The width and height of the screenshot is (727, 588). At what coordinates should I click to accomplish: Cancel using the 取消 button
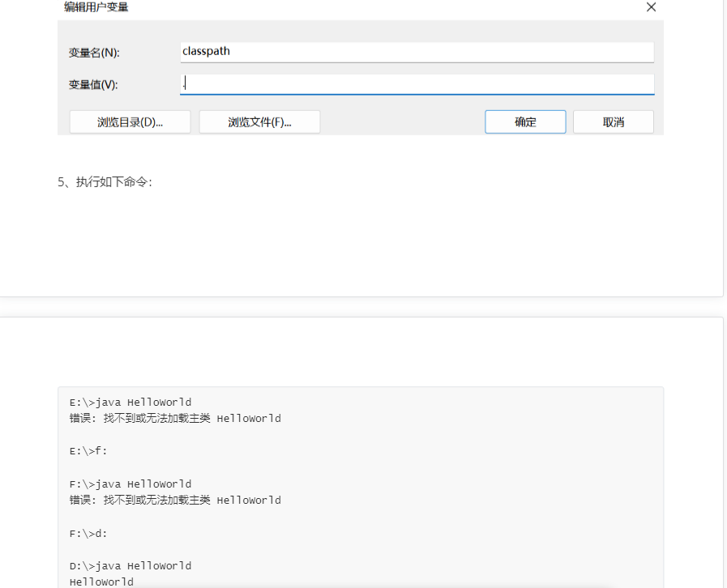pos(613,122)
